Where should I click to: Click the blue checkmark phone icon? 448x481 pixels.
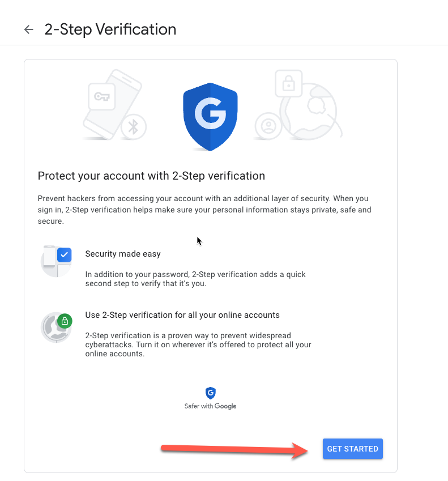click(56, 261)
